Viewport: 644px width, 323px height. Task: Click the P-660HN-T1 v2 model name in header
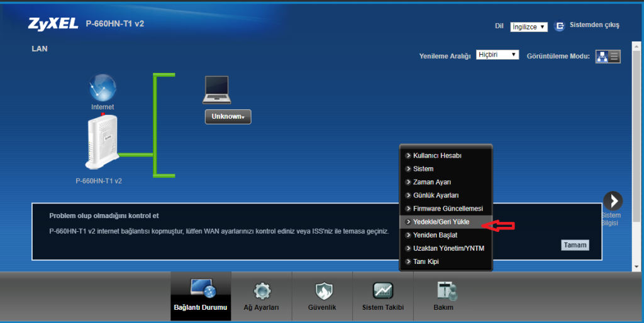pos(114,23)
